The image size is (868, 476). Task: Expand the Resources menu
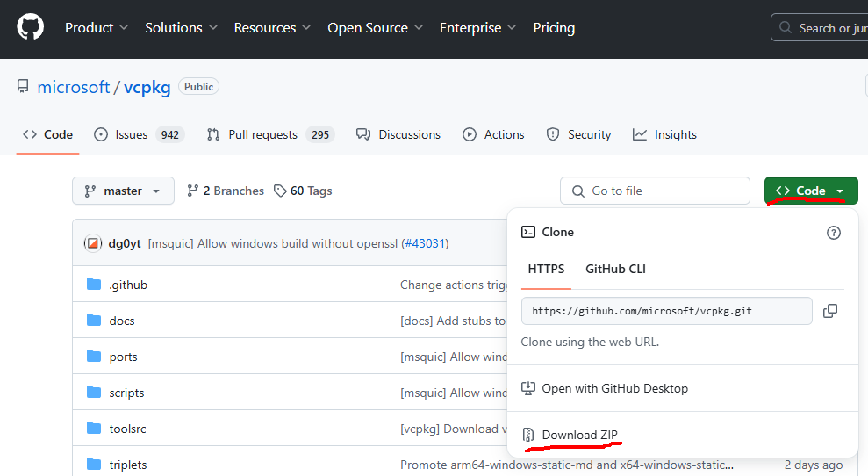pos(272,28)
